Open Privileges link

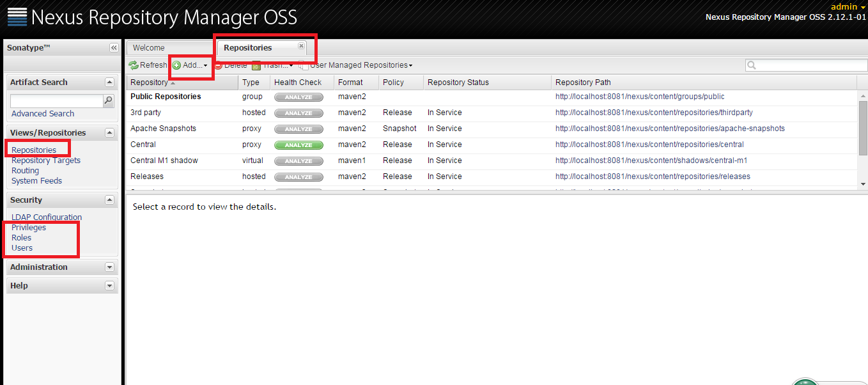(x=29, y=228)
